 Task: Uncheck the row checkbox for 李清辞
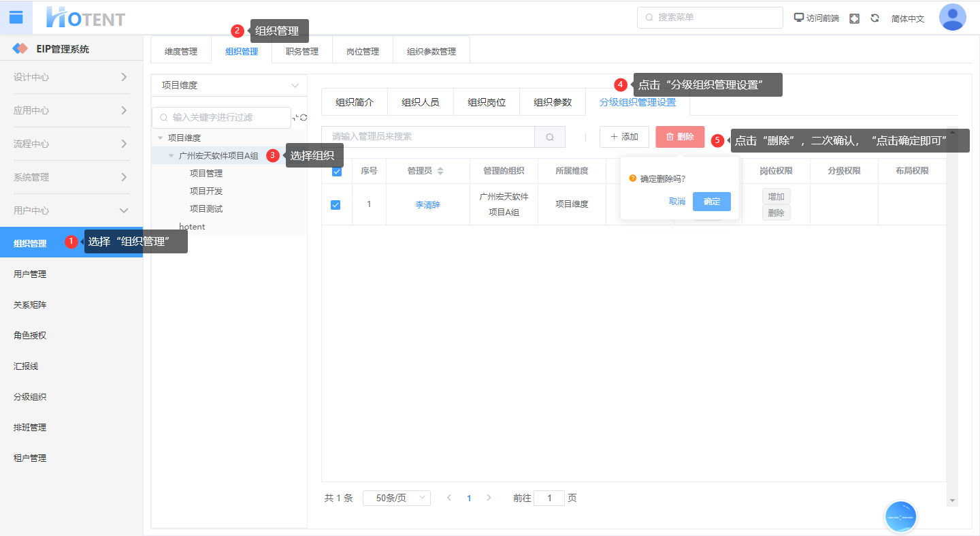tap(336, 204)
